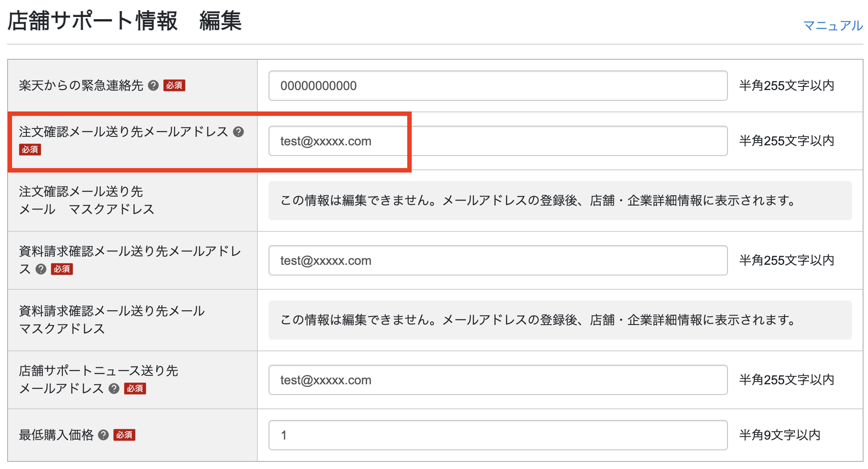868x469 pixels.
Task: Focus the 楽天からの緊急連絡先 phone number field
Action: click(497, 86)
